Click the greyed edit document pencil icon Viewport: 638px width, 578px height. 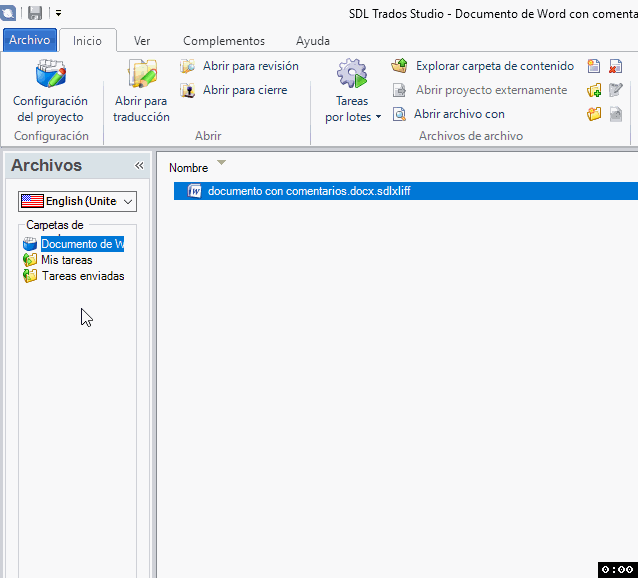[615, 90]
